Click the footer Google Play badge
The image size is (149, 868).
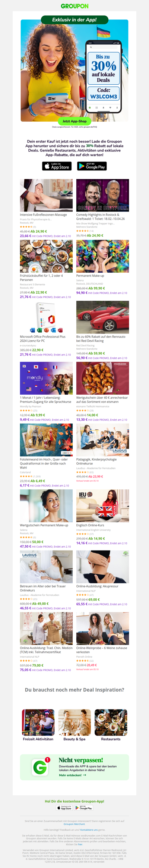(84, 808)
